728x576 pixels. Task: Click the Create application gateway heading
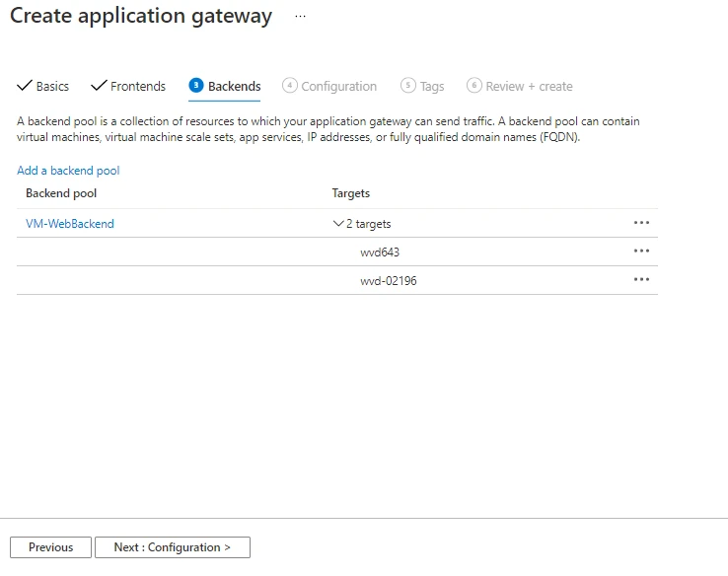point(141,17)
